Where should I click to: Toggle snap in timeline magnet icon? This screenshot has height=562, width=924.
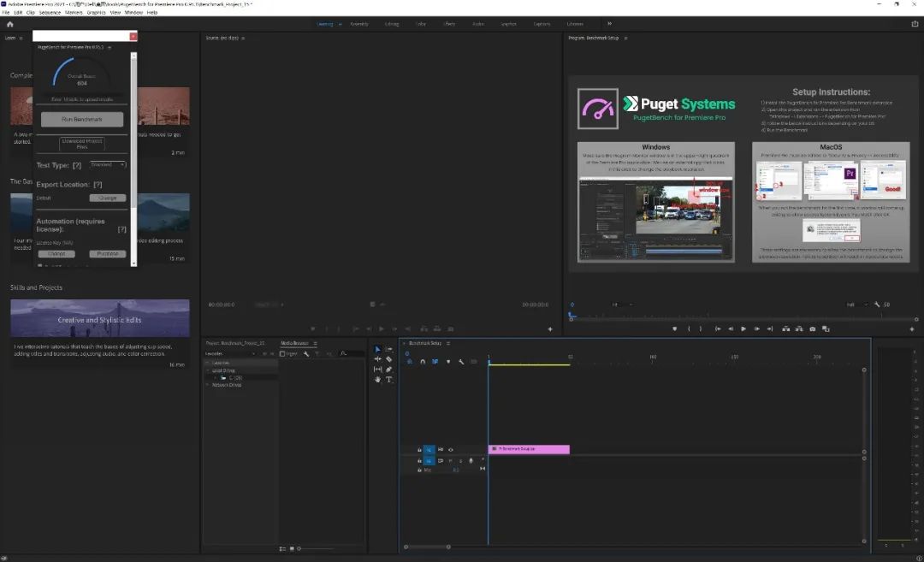coord(423,362)
